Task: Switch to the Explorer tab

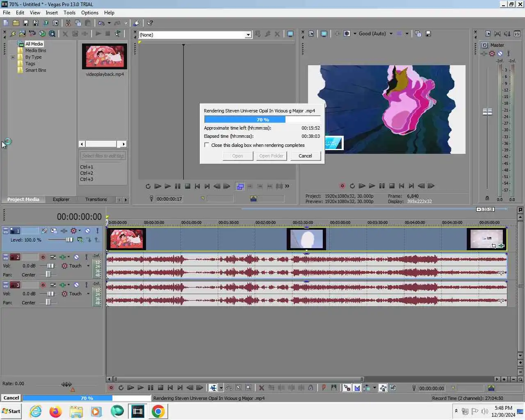Action: pos(61,199)
